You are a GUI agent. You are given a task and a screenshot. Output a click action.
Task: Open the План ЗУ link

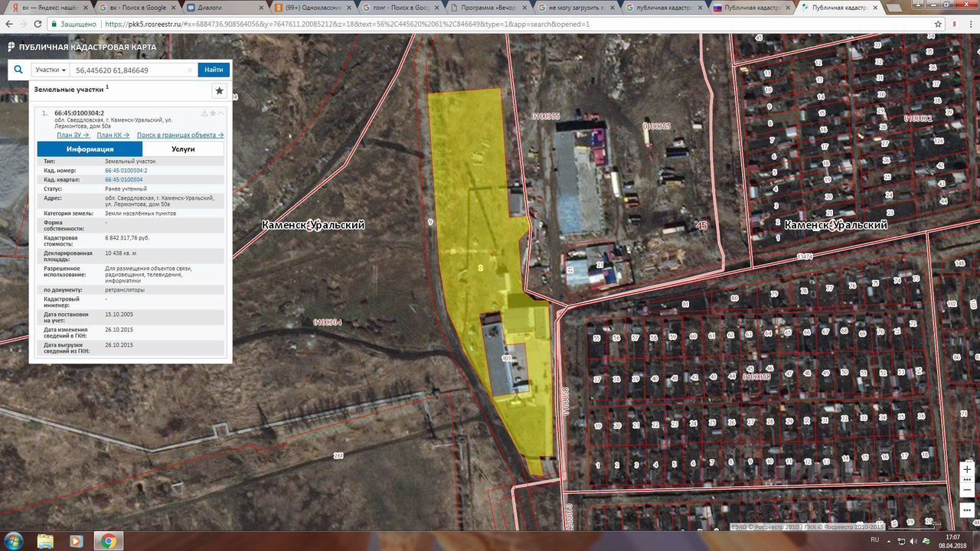tap(73, 135)
